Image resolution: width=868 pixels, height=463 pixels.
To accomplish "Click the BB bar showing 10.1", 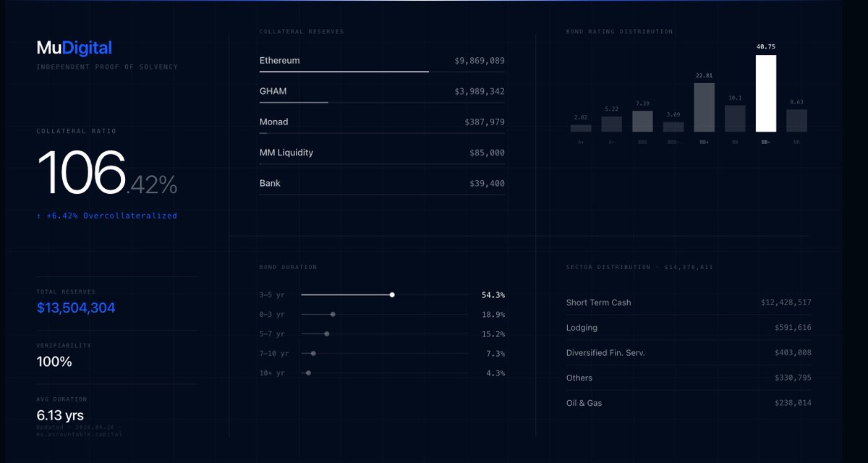I will point(735,119).
